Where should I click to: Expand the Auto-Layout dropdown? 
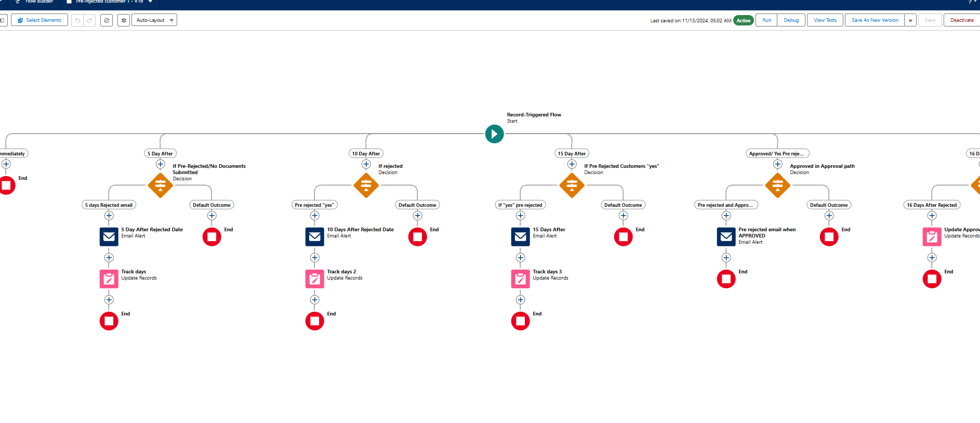[x=154, y=20]
